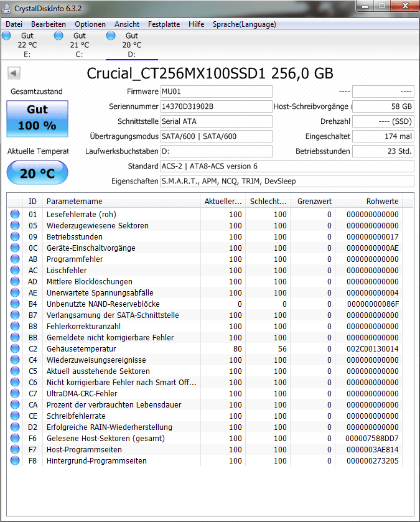The width and height of the screenshot is (420, 522).
Task: Click status icon of Hintergrund-Programmseiten row
Action: pyautogui.click(x=15, y=460)
